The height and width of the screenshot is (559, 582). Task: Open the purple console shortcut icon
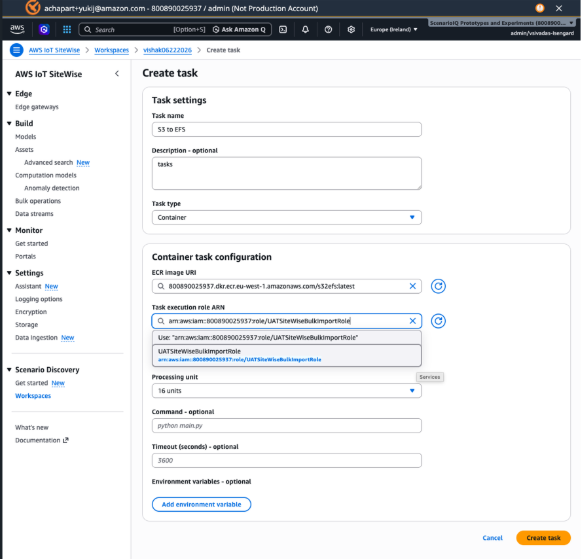(44, 29)
